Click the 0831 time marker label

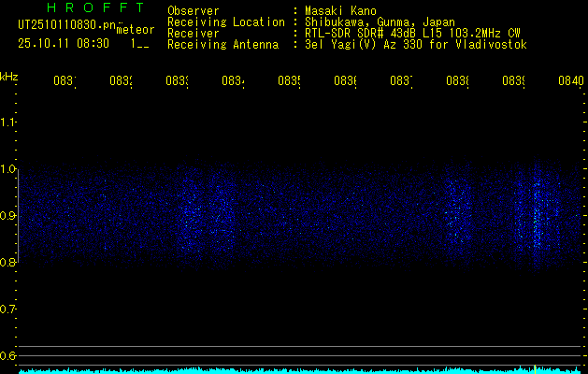(65, 80)
